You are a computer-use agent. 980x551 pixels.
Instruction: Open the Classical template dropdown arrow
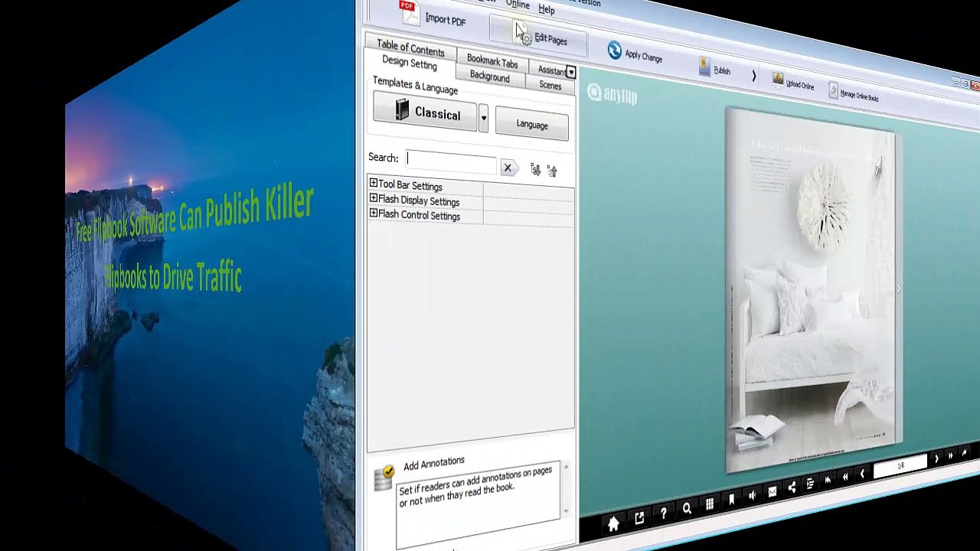(x=483, y=119)
